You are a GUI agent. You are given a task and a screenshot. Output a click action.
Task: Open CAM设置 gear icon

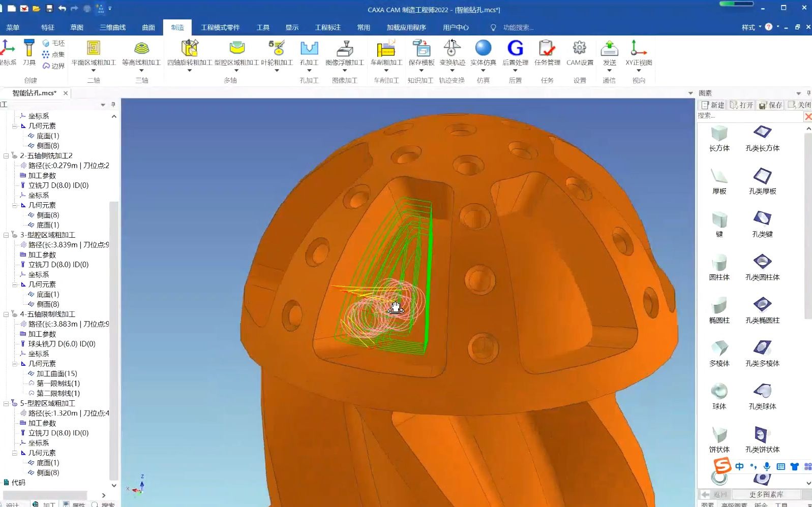coord(580,48)
